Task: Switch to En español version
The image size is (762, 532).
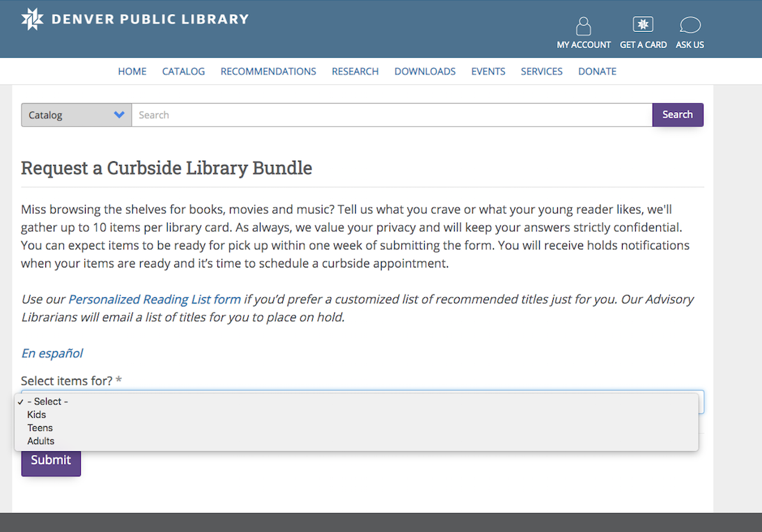Action: 52,353
